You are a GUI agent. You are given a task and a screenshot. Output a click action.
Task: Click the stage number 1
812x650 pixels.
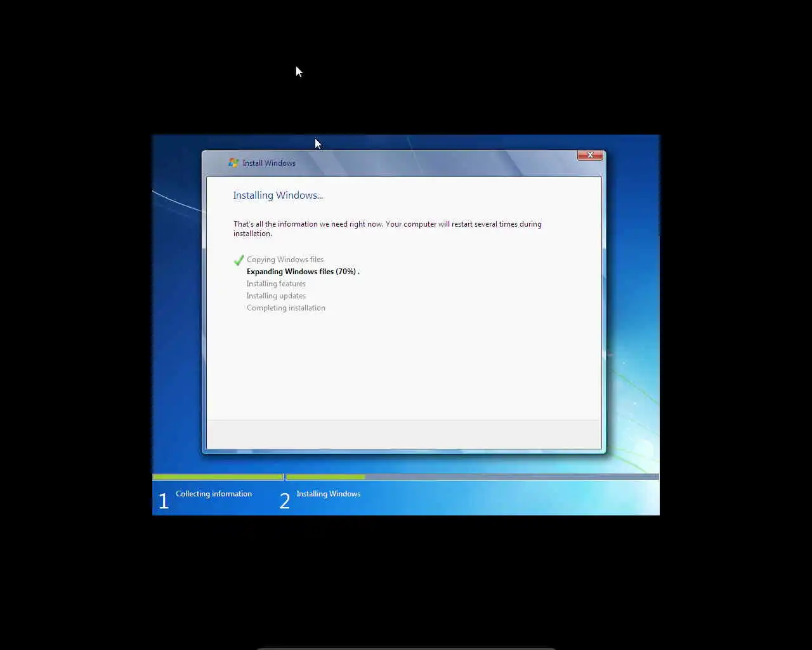click(x=164, y=501)
